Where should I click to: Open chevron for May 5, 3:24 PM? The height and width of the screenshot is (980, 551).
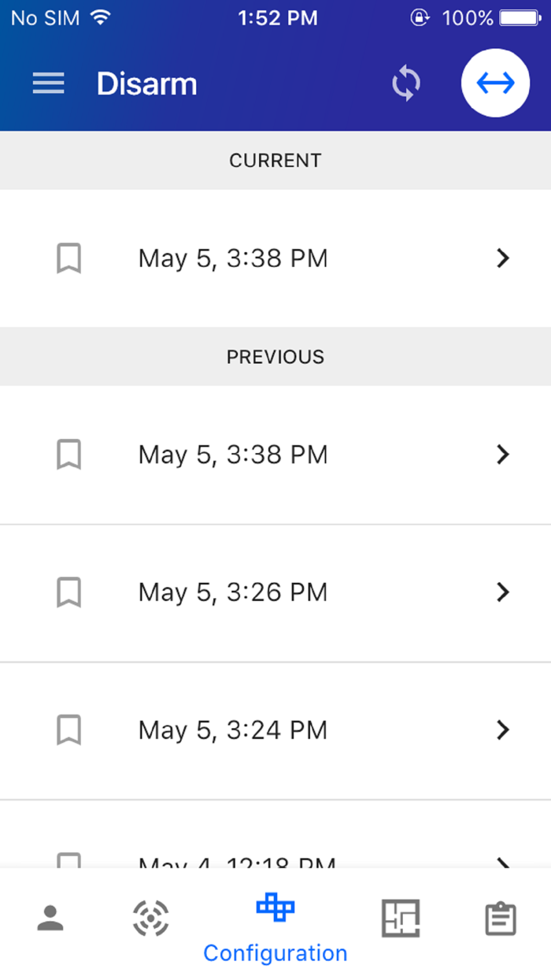pyautogui.click(x=503, y=730)
